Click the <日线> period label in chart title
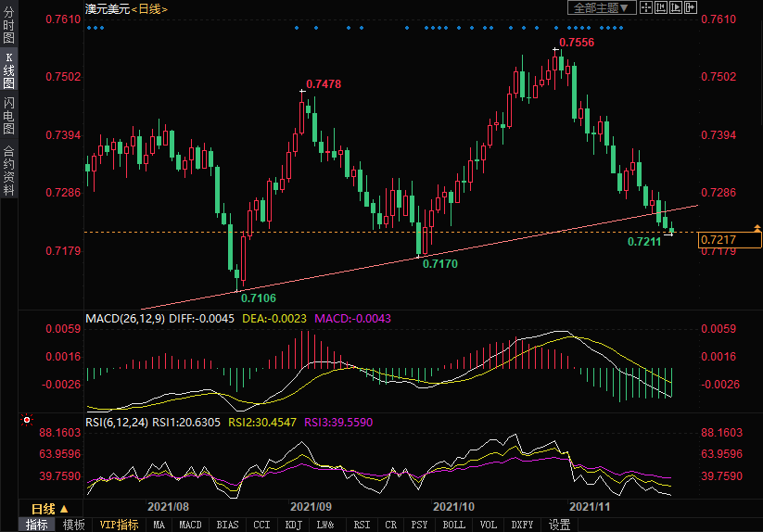Image resolution: width=763 pixels, height=532 pixels. [x=147, y=8]
